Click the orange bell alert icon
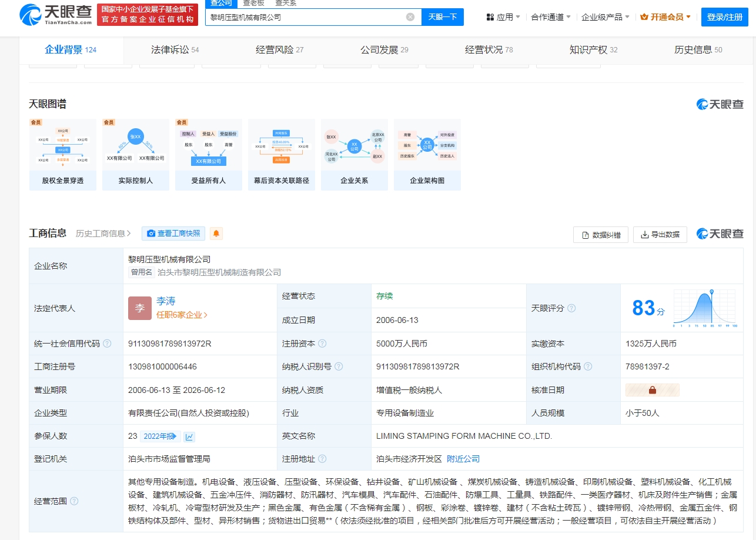756x540 pixels. click(x=216, y=234)
